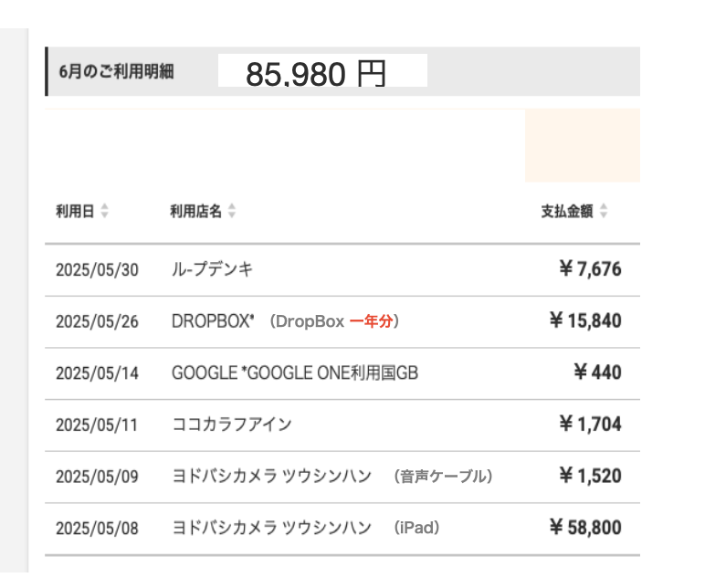Open the GOOGLE *GOOGLE ONE利用国GB entry

pyautogui.click(x=295, y=373)
